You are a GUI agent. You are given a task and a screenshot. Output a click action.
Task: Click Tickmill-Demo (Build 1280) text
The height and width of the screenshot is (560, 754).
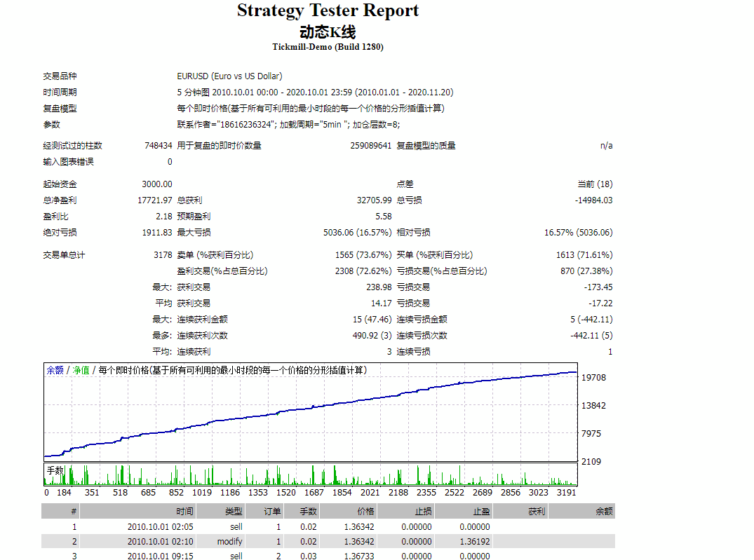(328, 47)
